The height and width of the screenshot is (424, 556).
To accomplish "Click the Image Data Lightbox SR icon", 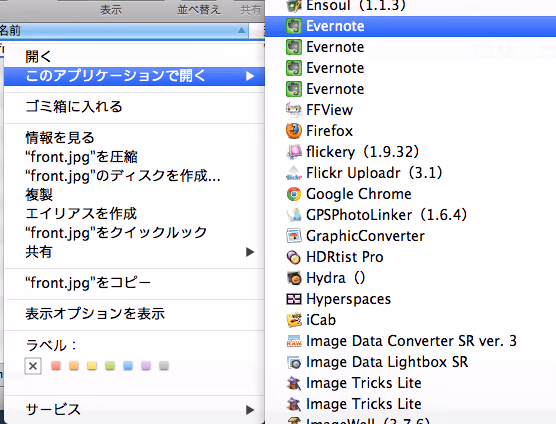I will 294,362.
